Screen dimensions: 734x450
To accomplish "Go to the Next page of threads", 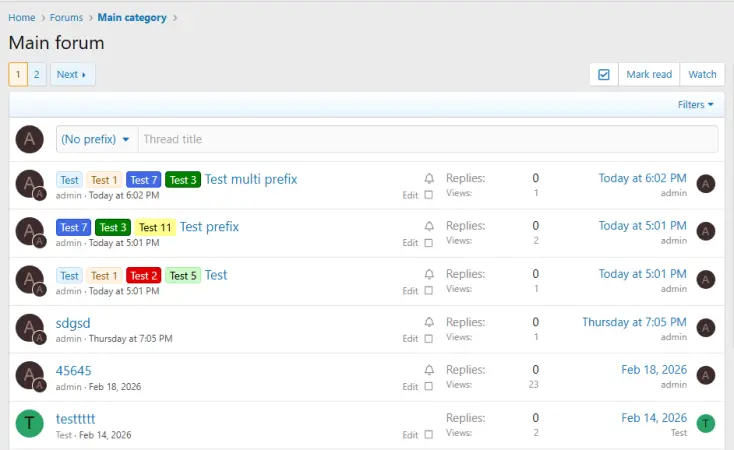I will [x=72, y=75].
